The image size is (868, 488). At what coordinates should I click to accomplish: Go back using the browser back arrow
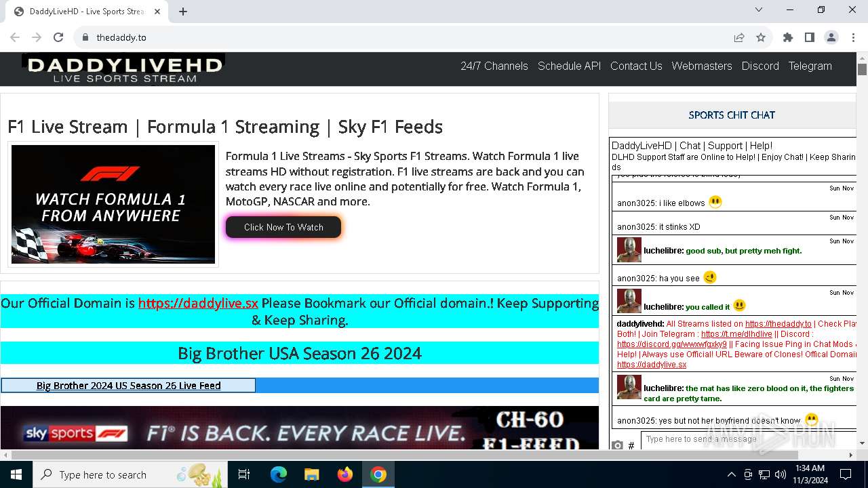tap(15, 37)
